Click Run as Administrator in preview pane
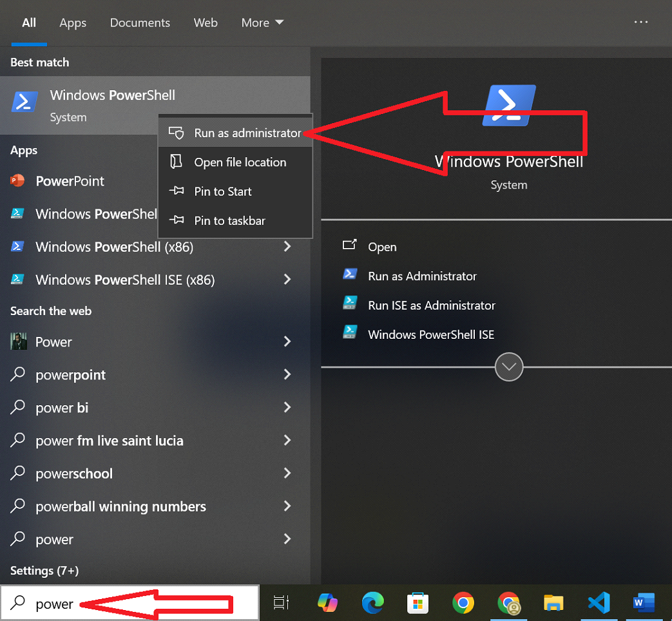Screen dimensions: 672x621 (422, 276)
